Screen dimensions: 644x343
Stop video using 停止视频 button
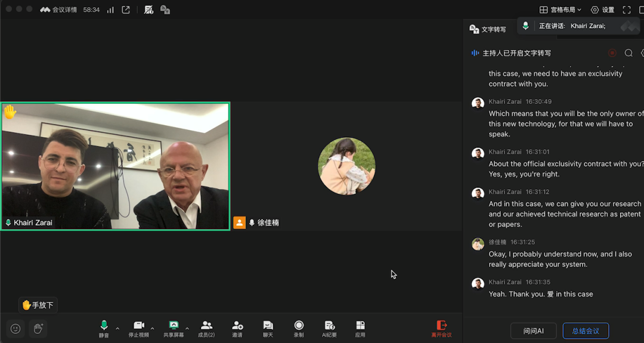139,327
